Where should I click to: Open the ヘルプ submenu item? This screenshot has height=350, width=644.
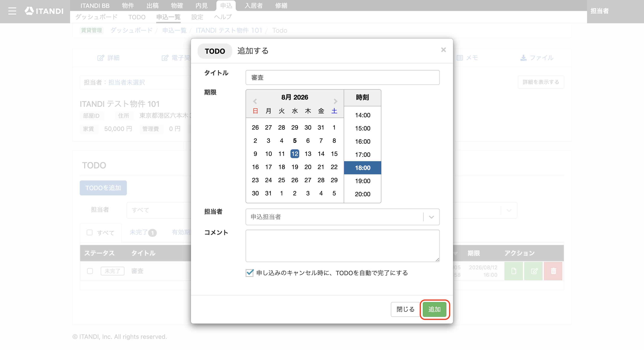click(223, 17)
